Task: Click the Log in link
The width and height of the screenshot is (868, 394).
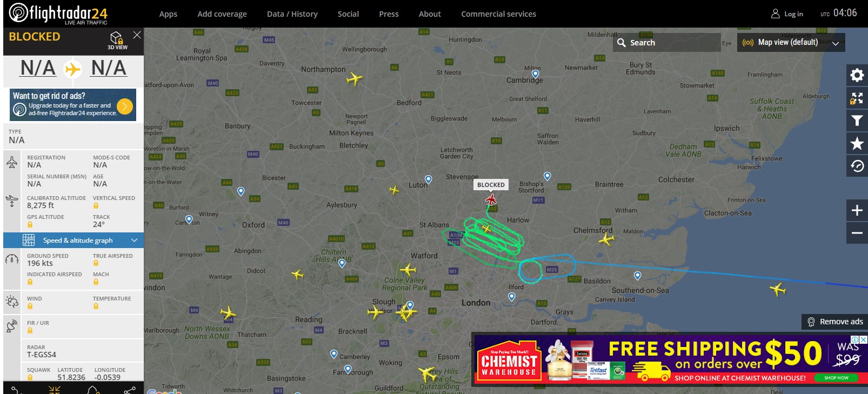Action: tap(787, 14)
